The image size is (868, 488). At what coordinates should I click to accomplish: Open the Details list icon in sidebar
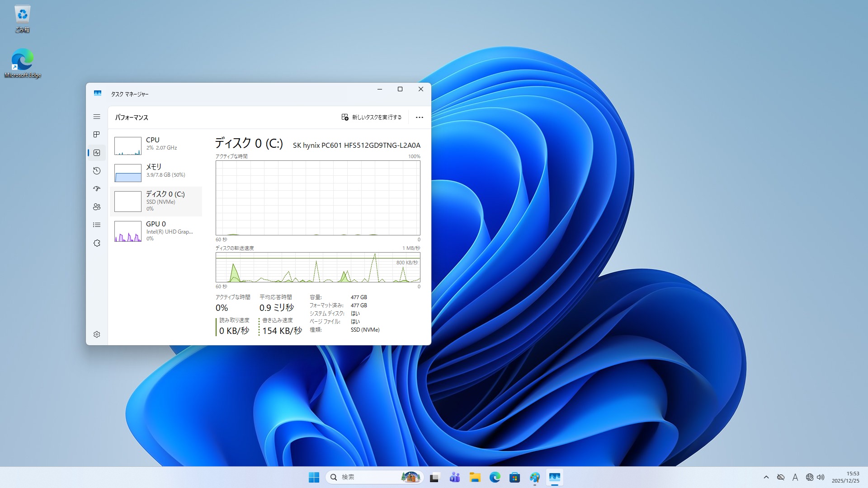click(x=97, y=225)
